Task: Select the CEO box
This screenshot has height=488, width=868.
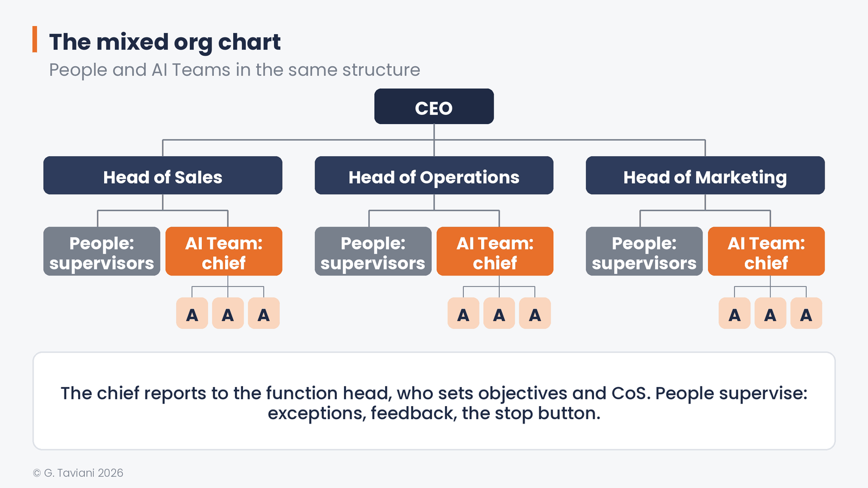Action: [434, 106]
